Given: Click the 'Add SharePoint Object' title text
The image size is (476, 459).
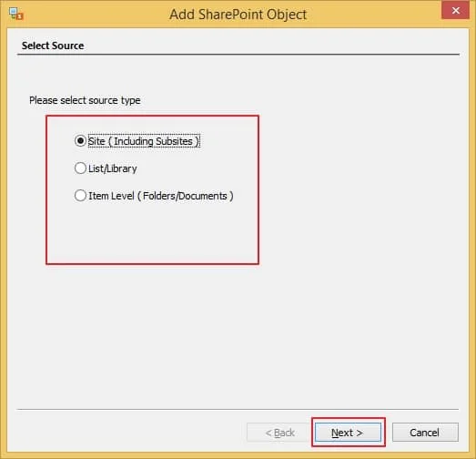Looking at the screenshot, I should 238,15.
